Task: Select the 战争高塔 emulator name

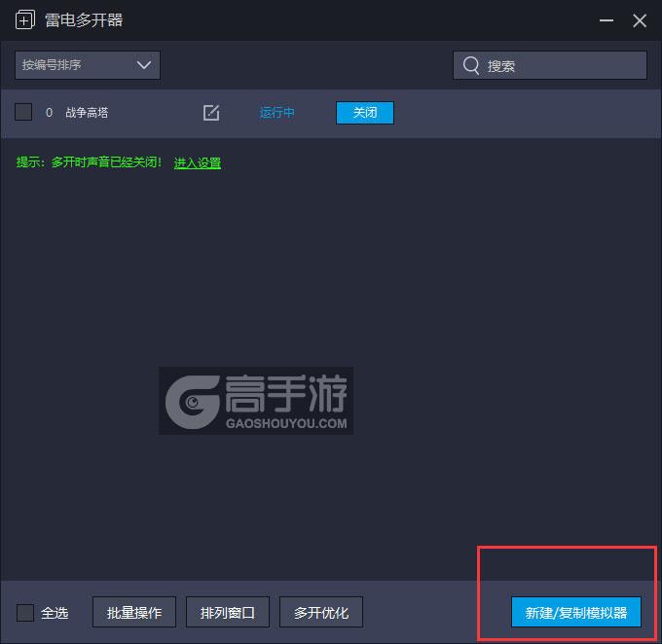Action: [87, 113]
